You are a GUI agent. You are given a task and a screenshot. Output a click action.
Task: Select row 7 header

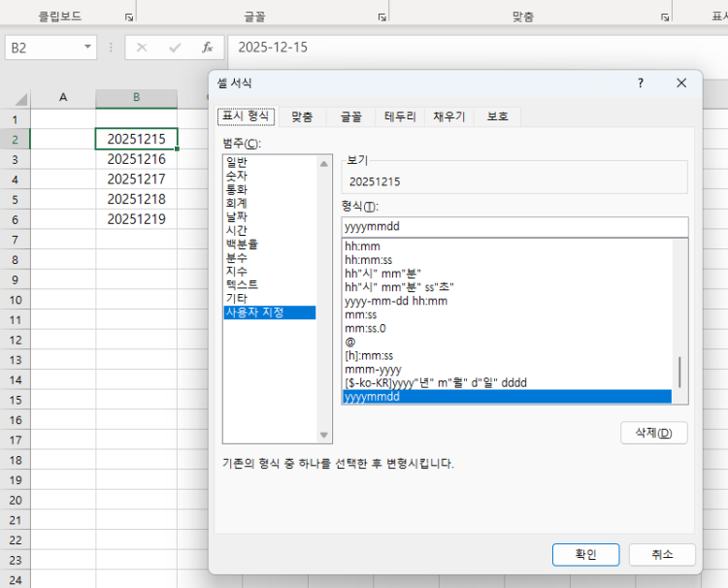15,240
